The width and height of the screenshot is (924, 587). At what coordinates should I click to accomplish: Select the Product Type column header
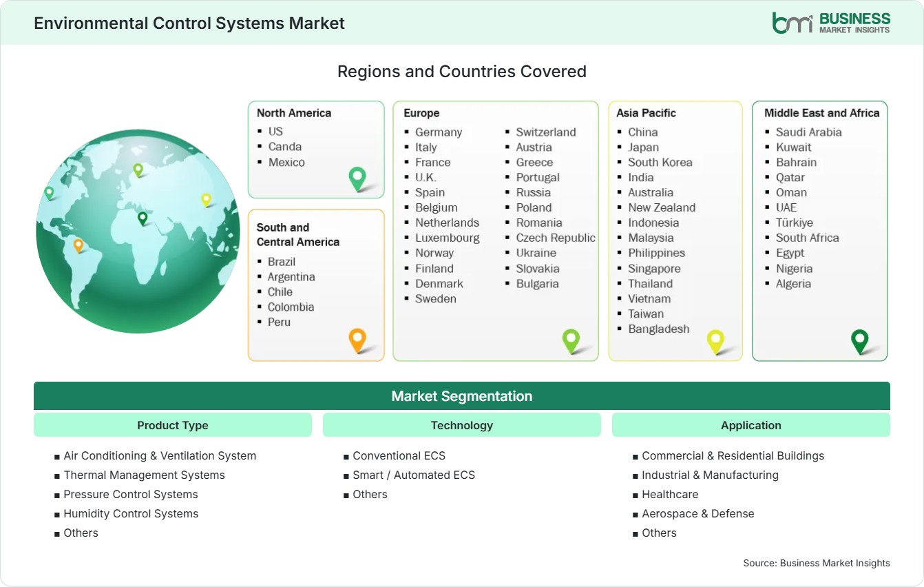click(x=173, y=425)
